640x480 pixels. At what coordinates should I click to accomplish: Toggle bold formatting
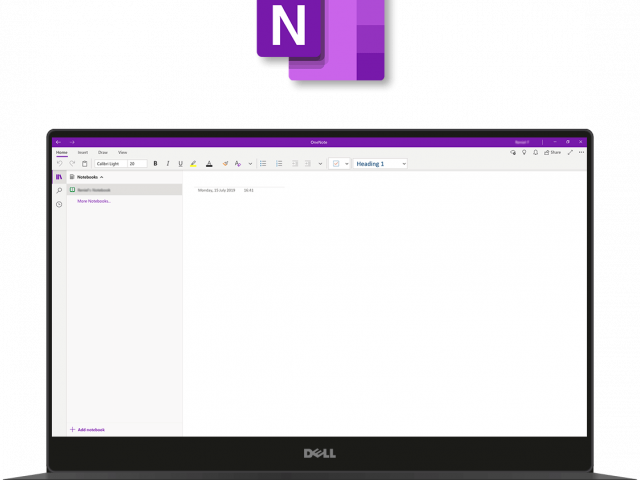[x=155, y=163]
